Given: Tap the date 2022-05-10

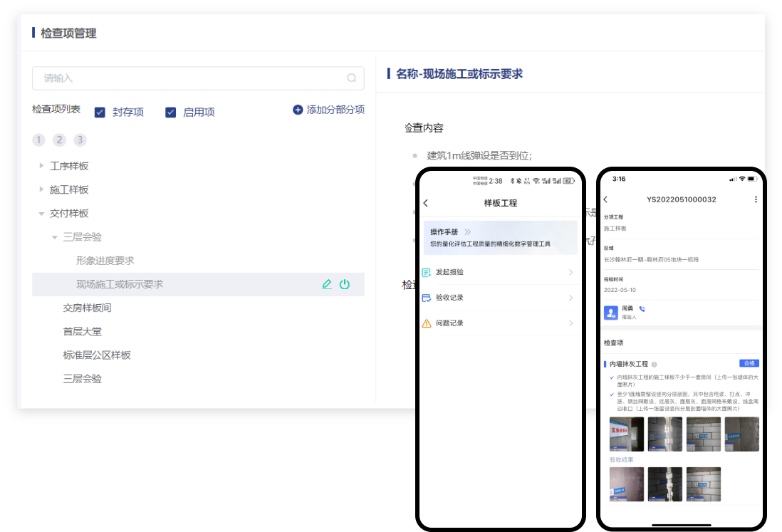Looking at the screenshot, I should pos(620,290).
